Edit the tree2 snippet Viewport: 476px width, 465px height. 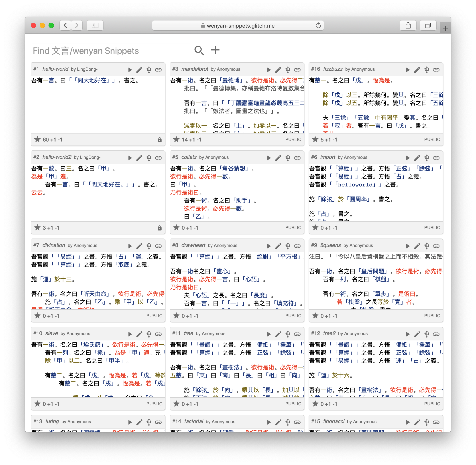pos(417,334)
